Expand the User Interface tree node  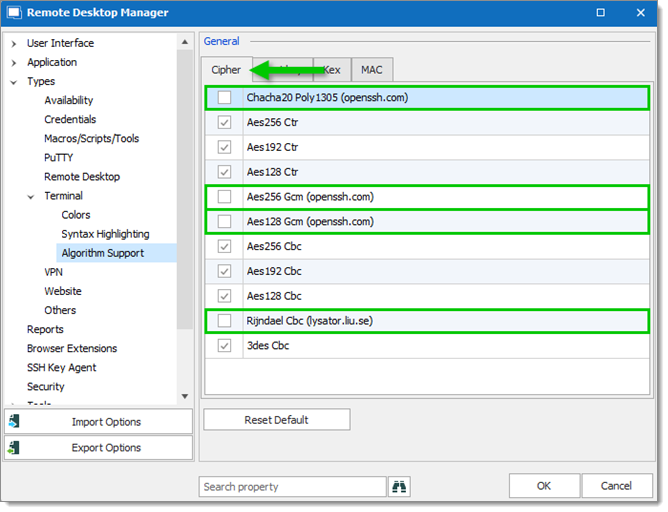point(14,43)
